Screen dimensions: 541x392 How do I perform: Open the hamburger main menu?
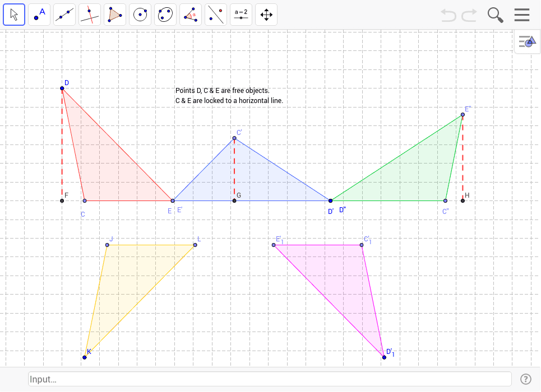pyautogui.click(x=522, y=15)
